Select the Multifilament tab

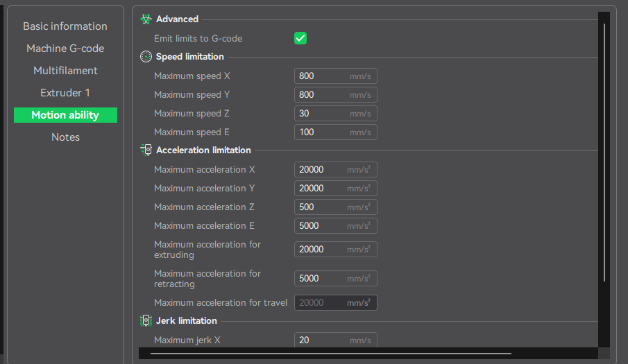tap(65, 71)
